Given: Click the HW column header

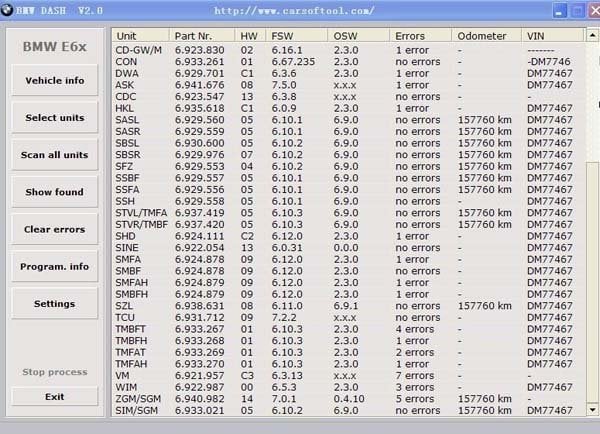Looking at the screenshot, I should tap(250, 36).
